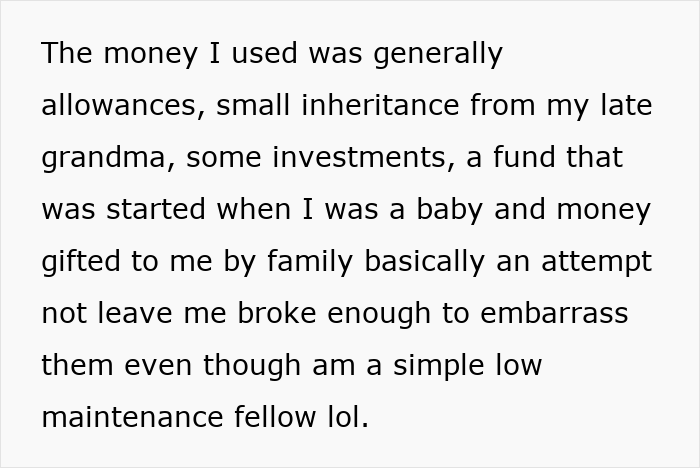700x468 pixels.
Task: Place cursor on the word "gifted"
Action: click(78, 261)
